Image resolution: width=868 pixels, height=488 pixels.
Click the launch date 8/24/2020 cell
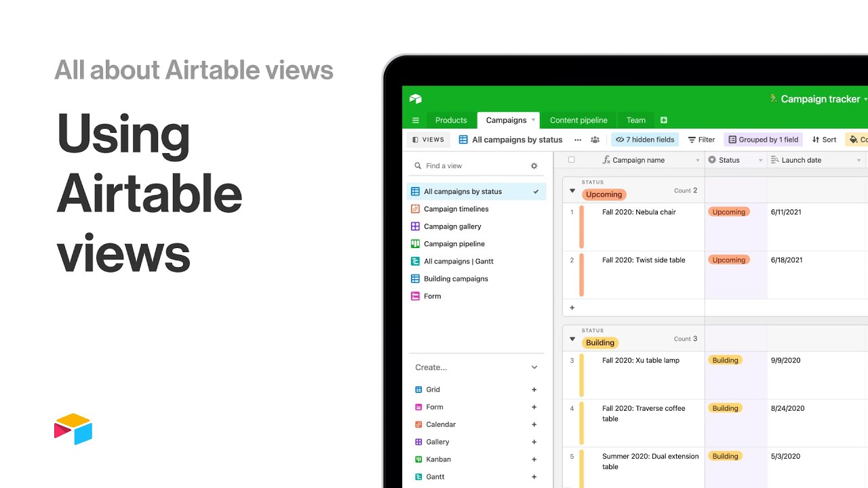(816, 424)
